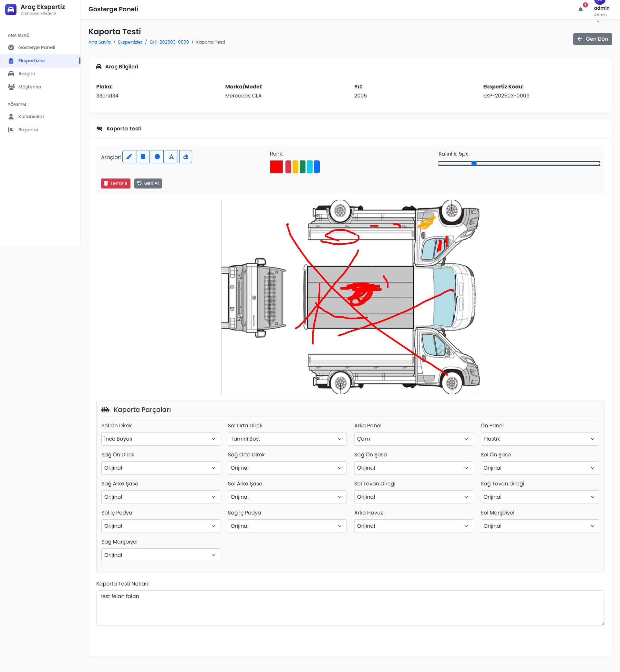The height and width of the screenshot is (672, 620).
Task: Open the Sağ Ön Direk dropdown
Action: (x=161, y=468)
